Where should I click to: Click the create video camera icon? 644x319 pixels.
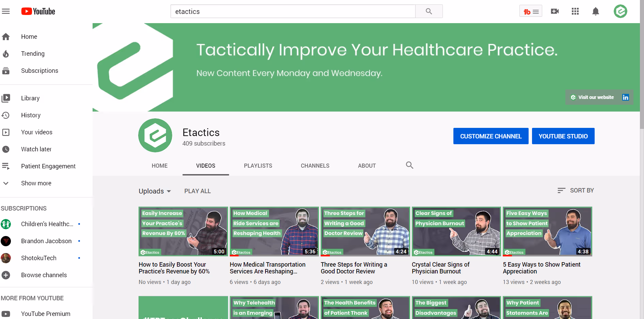555,11
